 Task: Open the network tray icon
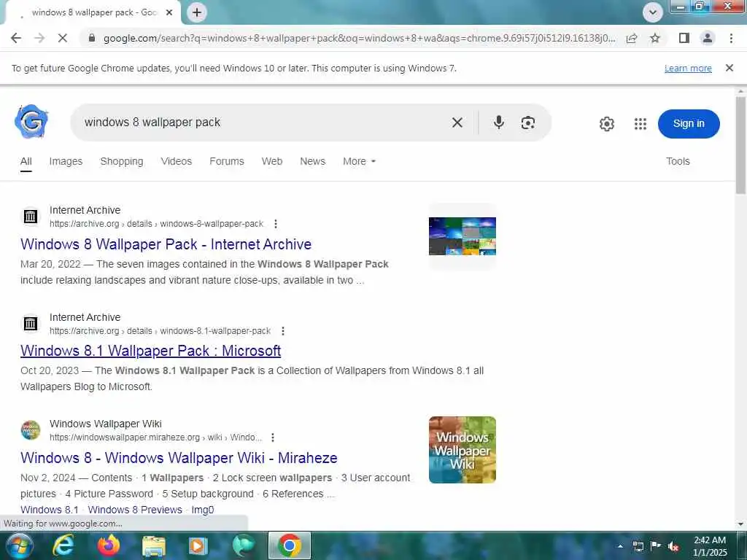638,547
